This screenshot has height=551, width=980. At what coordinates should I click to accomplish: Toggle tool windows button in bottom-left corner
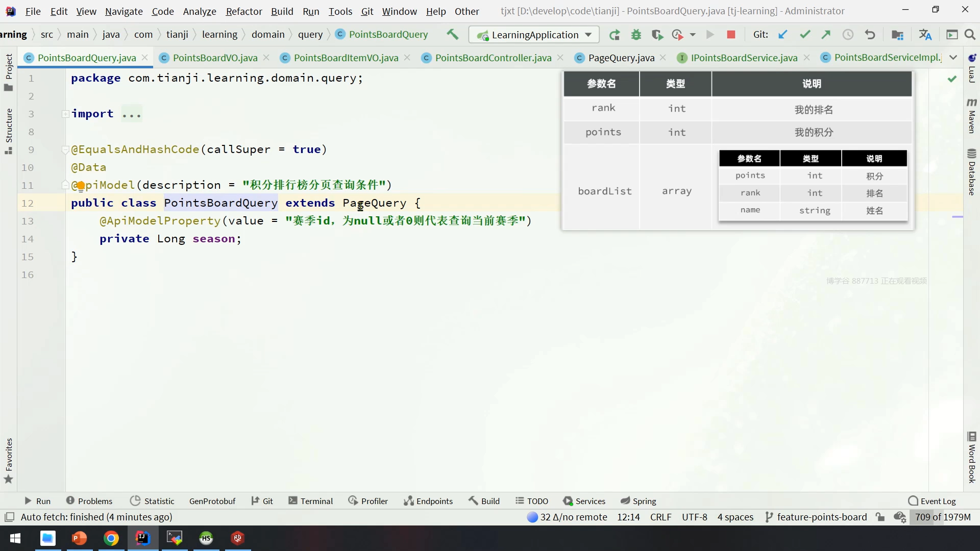tap(9, 517)
